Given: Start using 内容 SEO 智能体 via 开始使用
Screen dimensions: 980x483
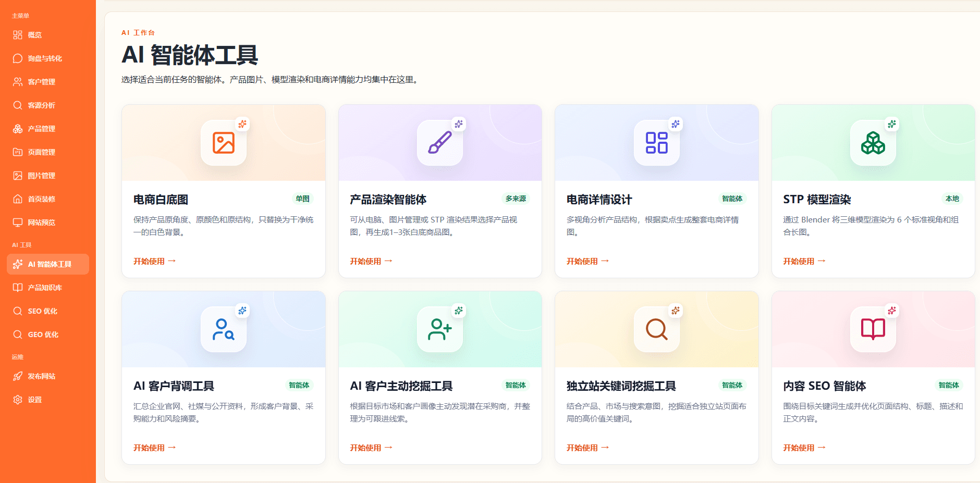Looking at the screenshot, I should pyautogui.click(x=804, y=448).
